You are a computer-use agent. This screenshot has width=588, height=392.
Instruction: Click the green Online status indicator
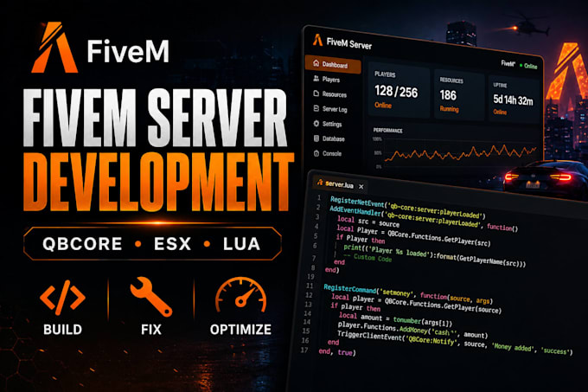pyautogui.click(x=528, y=66)
